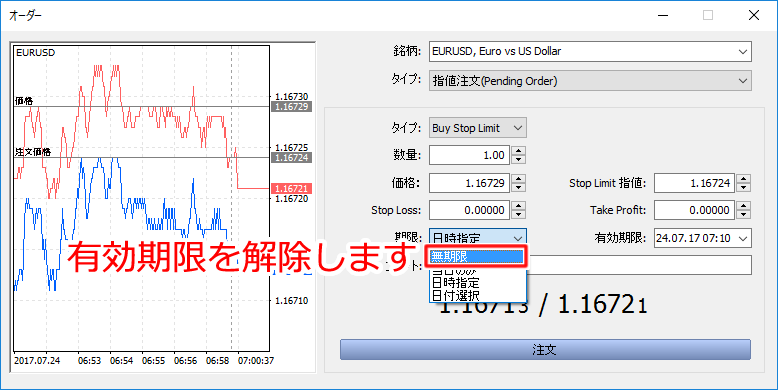Decrease Stop Limit 指値 with down arrow
The height and width of the screenshot is (390, 778).
743,188
